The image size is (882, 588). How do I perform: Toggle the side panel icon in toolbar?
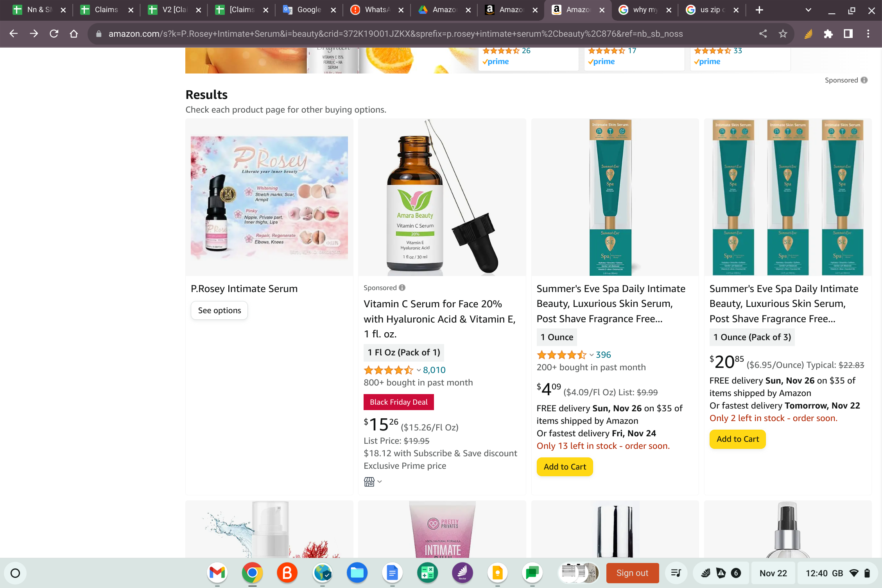click(848, 34)
